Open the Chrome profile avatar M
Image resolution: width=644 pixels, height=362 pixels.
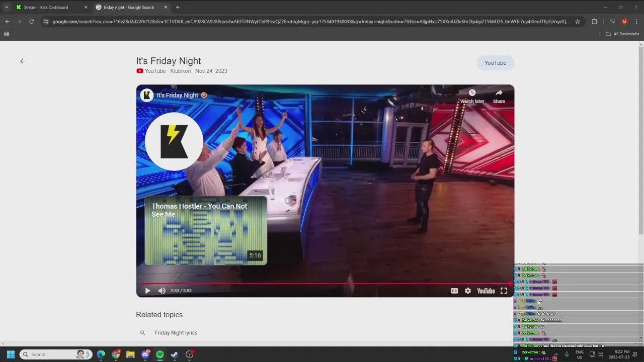point(624,22)
